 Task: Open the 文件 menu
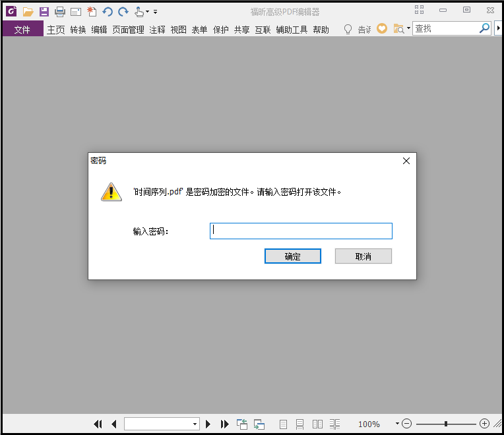tap(22, 30)
